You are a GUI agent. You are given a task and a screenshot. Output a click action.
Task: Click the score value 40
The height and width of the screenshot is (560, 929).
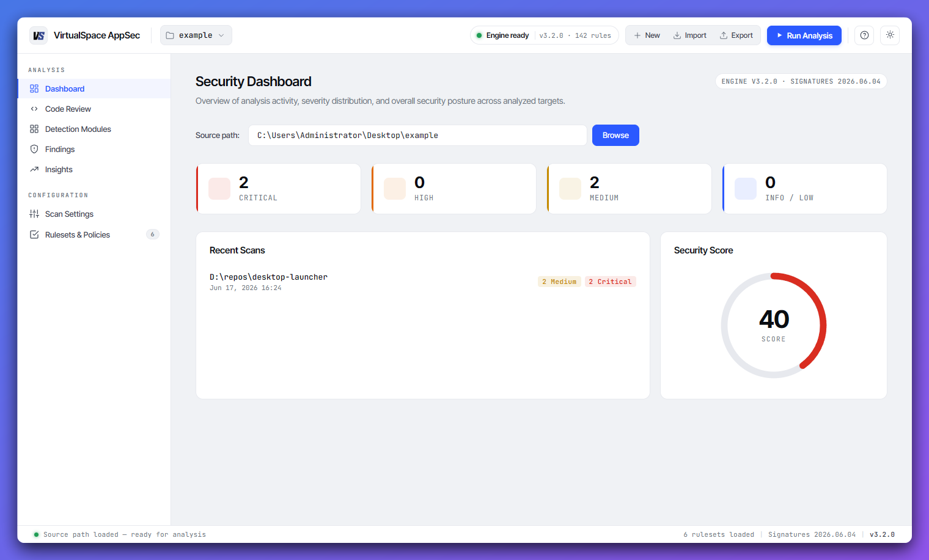click(x=774, y=319)
